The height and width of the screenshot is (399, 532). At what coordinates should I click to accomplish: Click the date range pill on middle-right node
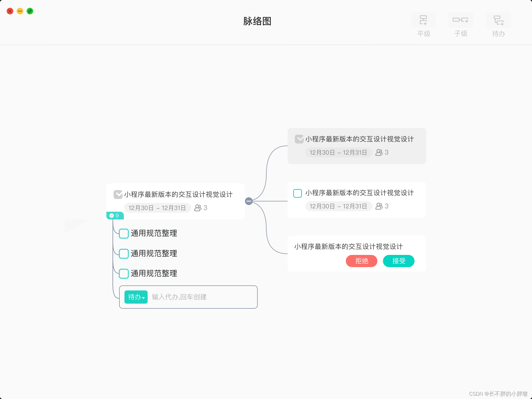338,206
